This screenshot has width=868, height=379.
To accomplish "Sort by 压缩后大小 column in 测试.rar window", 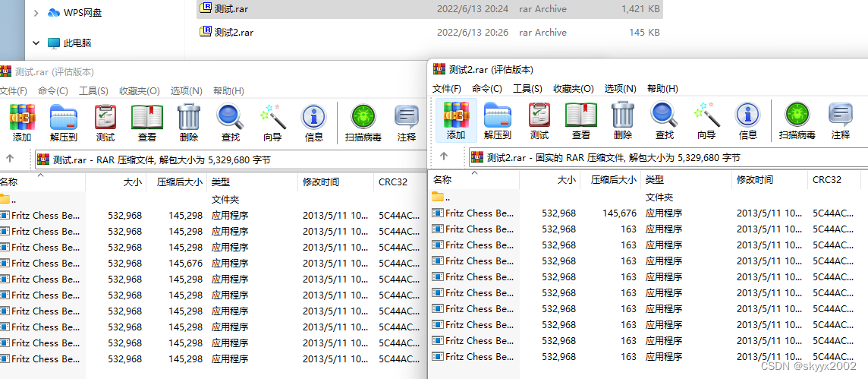I will click(x=177, y=182).
